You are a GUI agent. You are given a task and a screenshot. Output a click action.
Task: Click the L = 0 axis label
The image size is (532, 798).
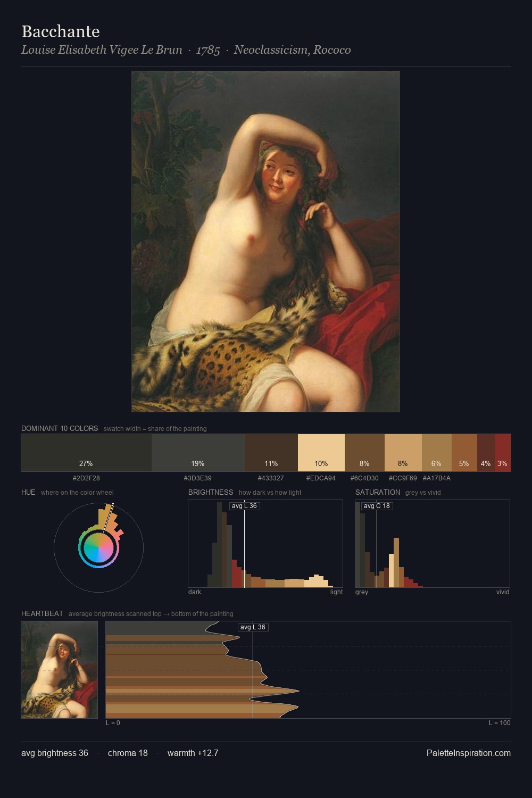pos(113,723)
